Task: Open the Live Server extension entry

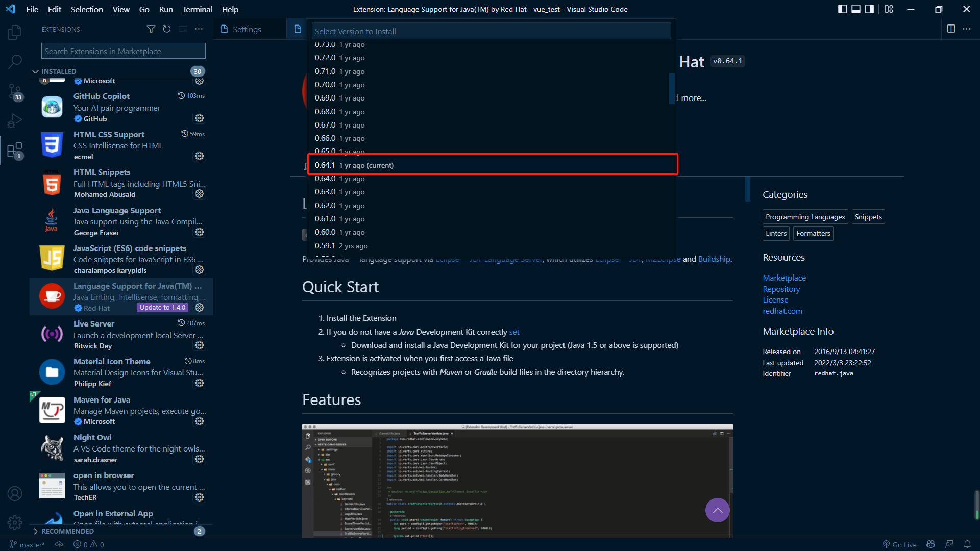Action: tap(121, 334)
